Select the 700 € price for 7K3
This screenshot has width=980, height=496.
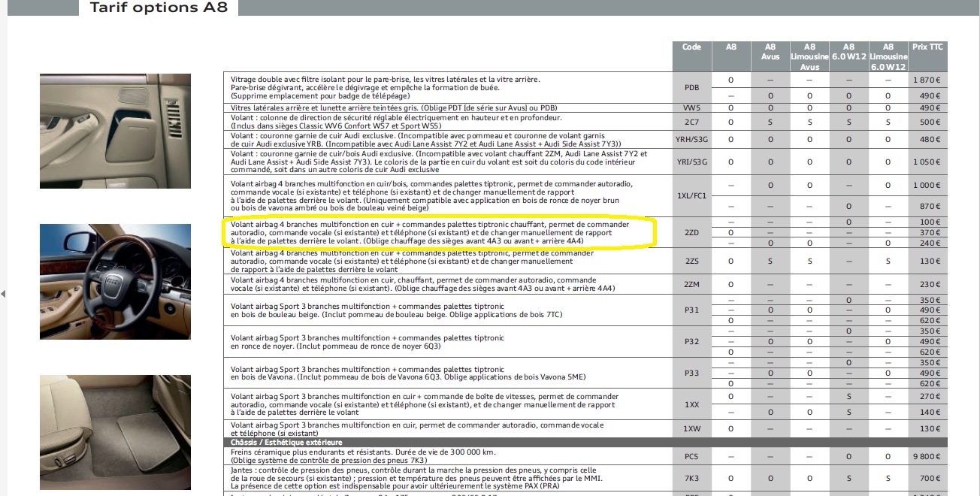click(930, 478)
